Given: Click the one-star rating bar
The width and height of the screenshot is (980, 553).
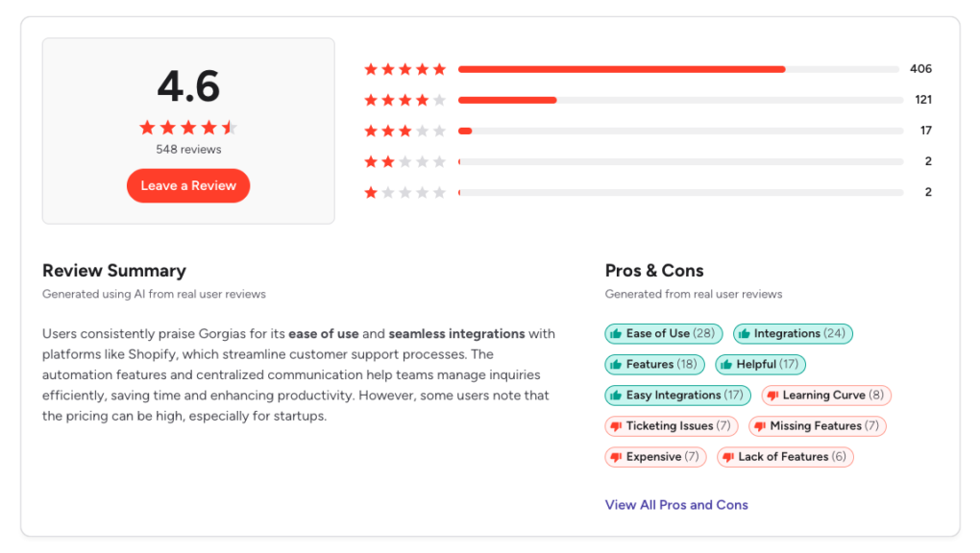Looking at the screenshot, I should 682,191.
